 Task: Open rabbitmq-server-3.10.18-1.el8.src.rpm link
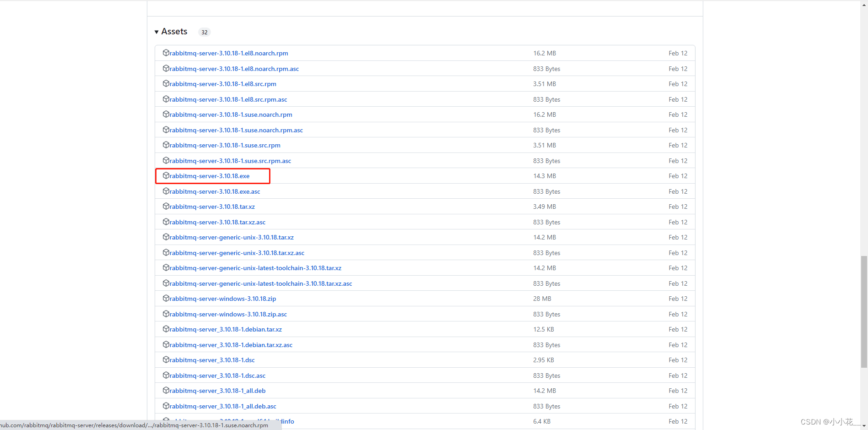click(223, 84)
